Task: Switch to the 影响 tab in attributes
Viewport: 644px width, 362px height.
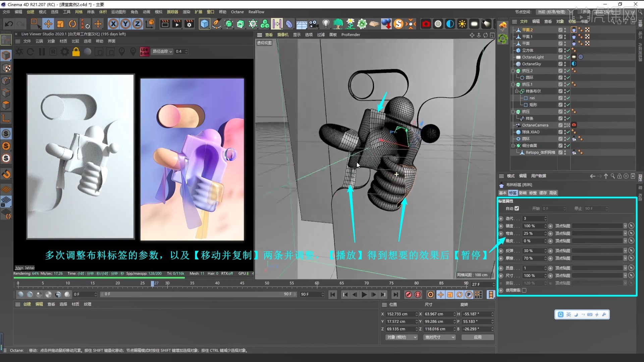Action: [x=523, y=193]
